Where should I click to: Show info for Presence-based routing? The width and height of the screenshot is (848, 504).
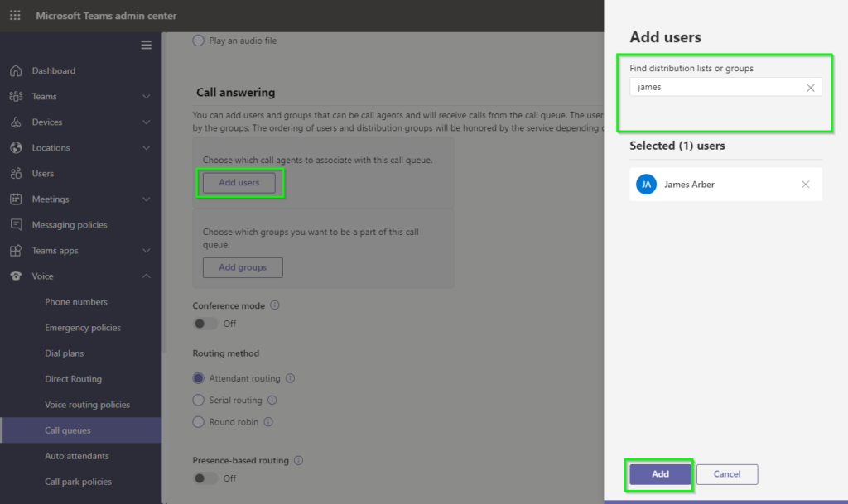[x=298, y=460]
